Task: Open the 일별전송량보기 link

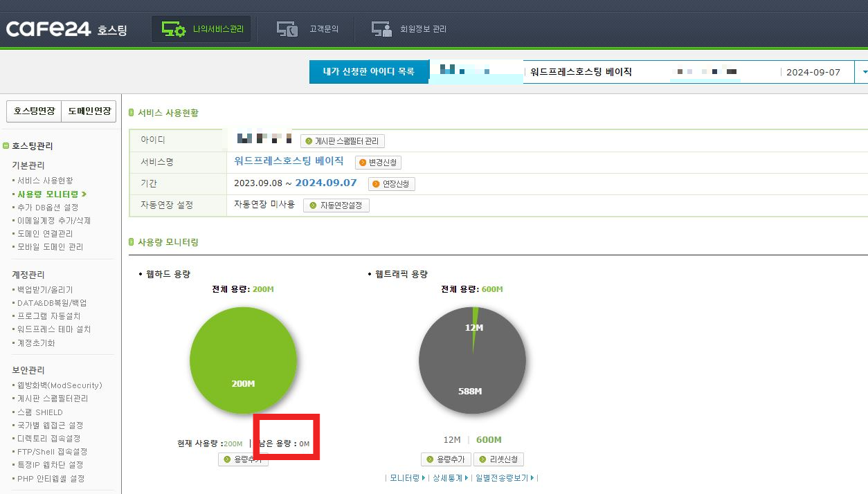Action: click(x=506, y=478)
